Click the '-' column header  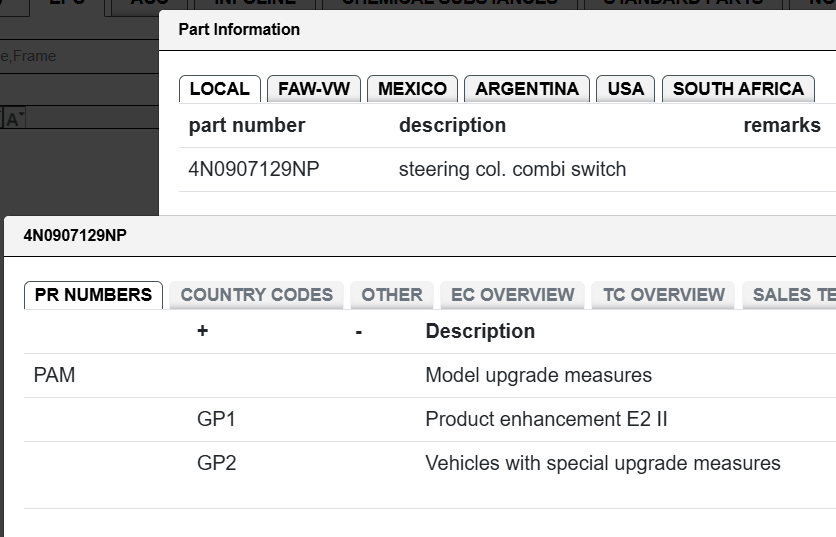pos(359,332)
